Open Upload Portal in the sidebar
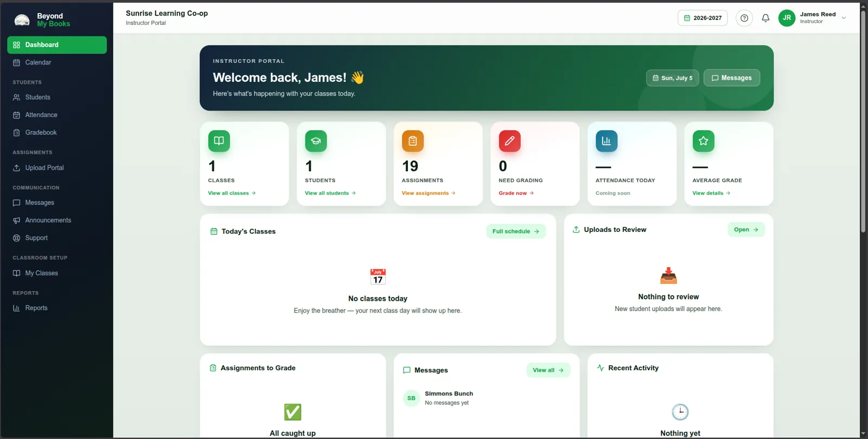 [57, 168]
